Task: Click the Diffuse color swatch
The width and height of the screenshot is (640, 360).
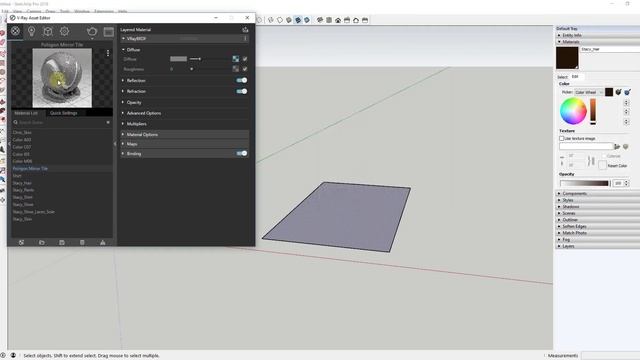Action: pyautogui.click(x=178, y=59)
